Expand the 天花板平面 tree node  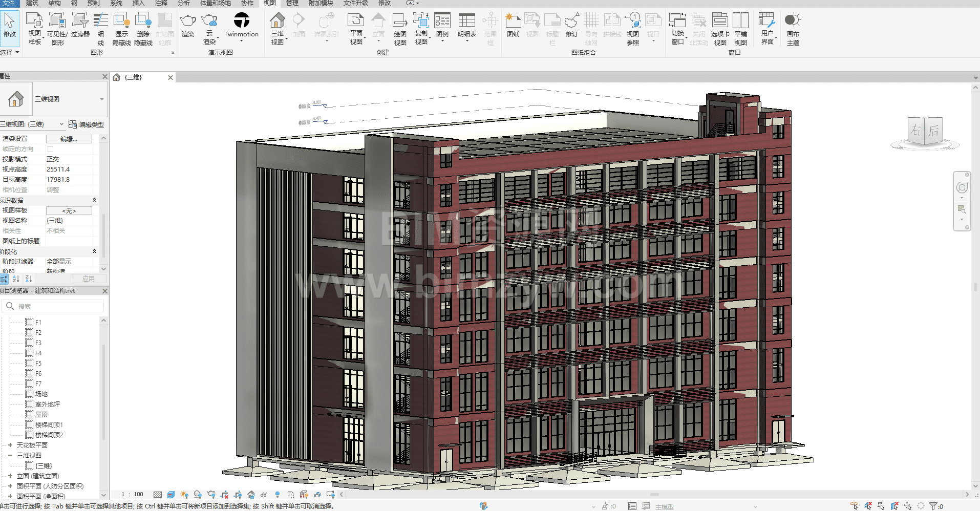pyautogui.click(x=10, y=445)
